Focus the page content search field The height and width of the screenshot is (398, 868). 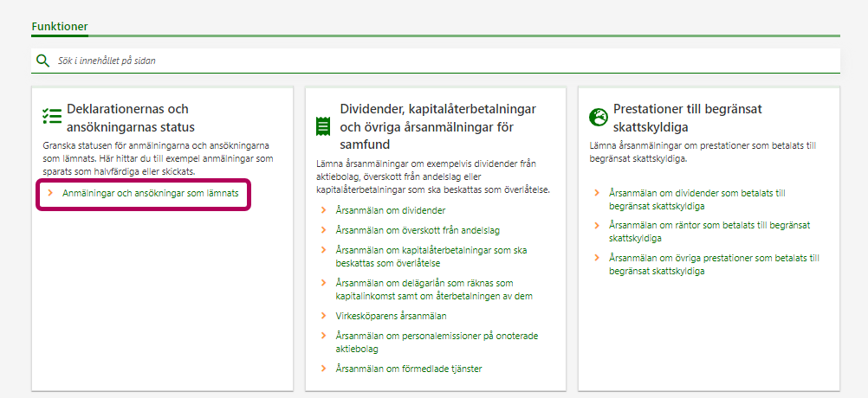(x=433, y=61)
